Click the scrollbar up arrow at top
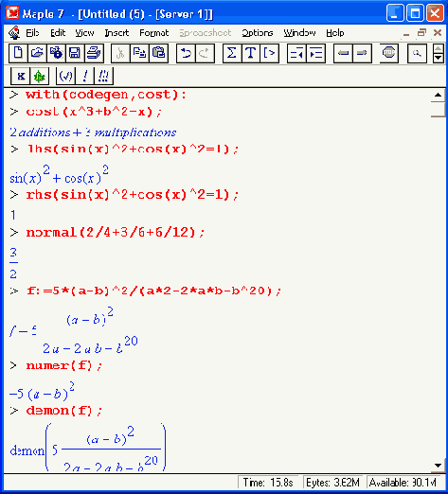This screenshot has width=448, height=494. tap(438, 95)
